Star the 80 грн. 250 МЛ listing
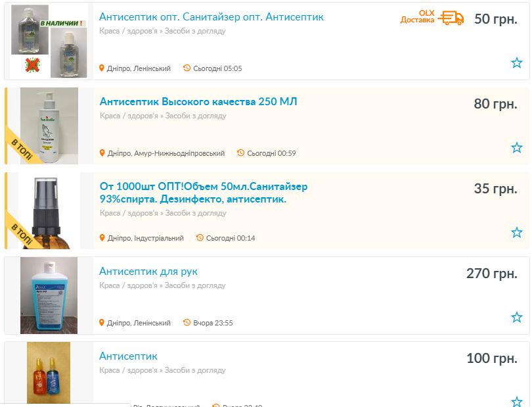532x407 pixels. pyautogui.click(x=516, y=148)
